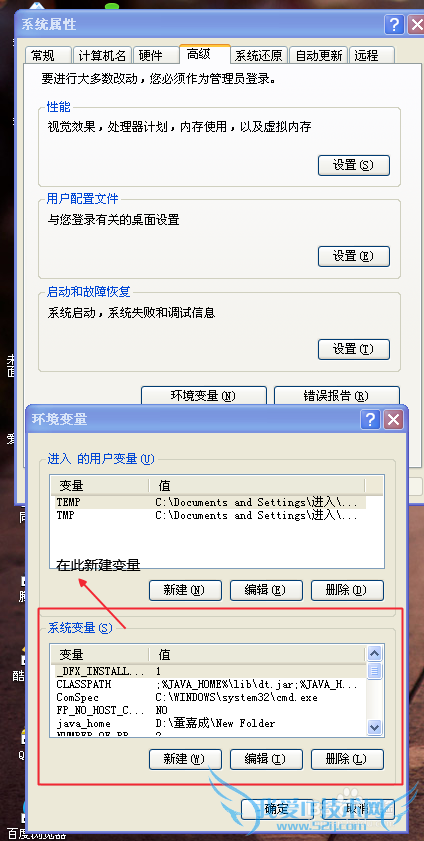Click the help icon in Environment Variables dialog
Screen dimensions: 424x841
point(370,419)
